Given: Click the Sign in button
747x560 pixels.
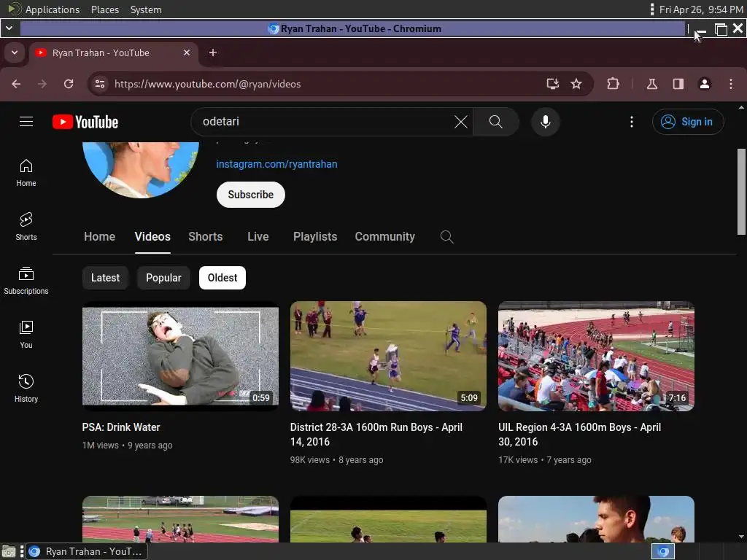Looking at the screenshot, I should [x=688, y=122].
